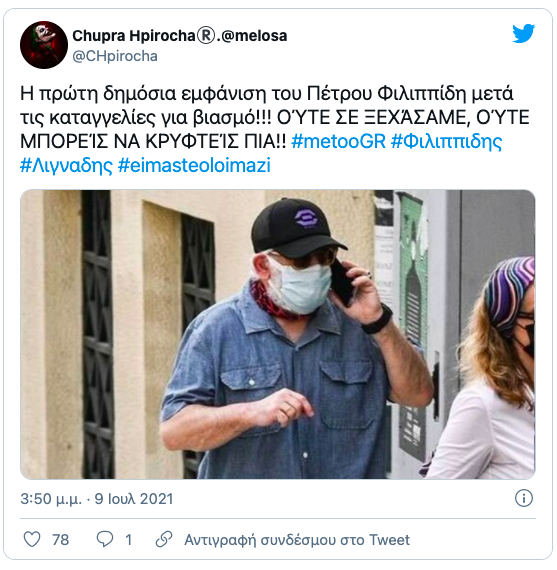Click the reply speech bubble icon
The height and width of the screenshot is (570, 557).
pyautogui.click(x=105, y=539)
